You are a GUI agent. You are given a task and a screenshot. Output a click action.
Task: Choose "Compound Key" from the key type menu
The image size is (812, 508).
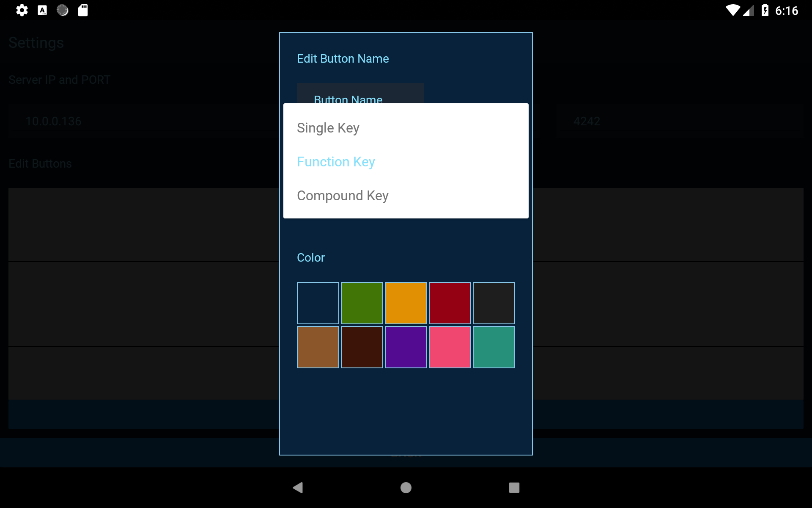point(343,196)
